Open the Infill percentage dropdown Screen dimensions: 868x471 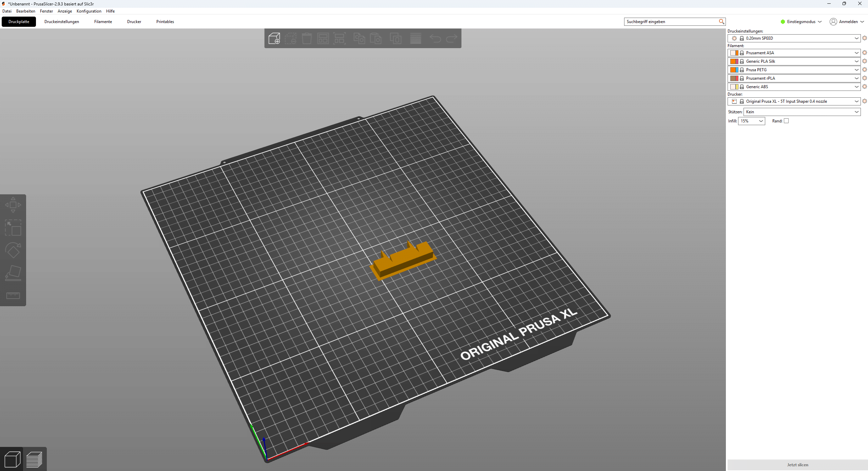click(x=751, y=121)
